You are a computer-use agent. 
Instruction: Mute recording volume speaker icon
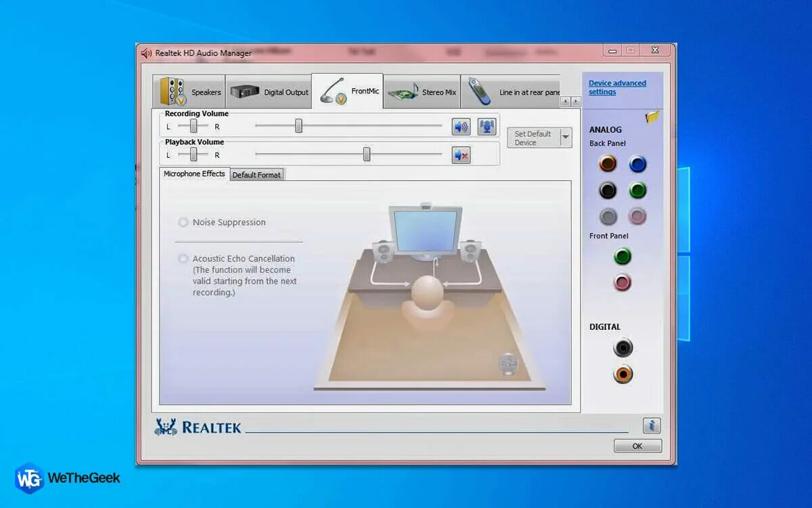tap(461, 127)
